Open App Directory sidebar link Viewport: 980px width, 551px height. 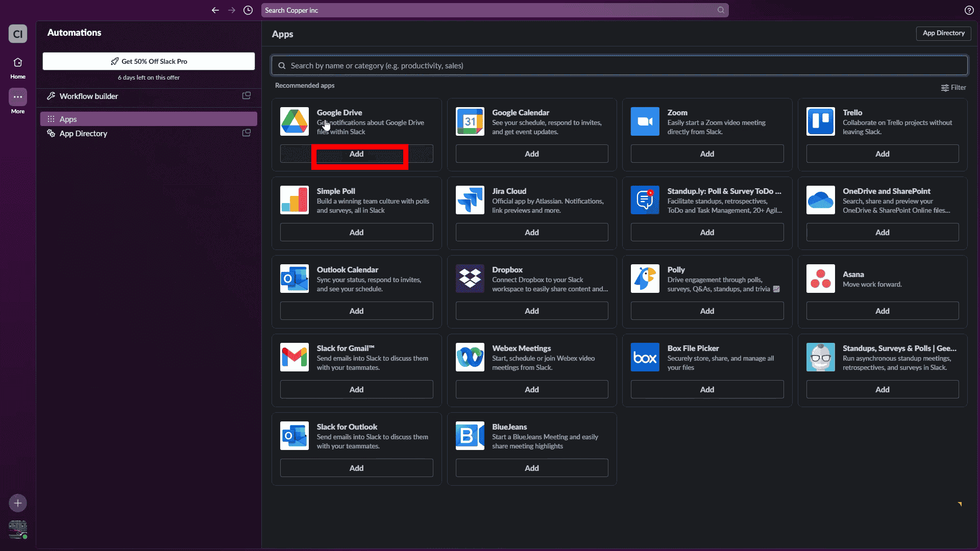[83, 134]
